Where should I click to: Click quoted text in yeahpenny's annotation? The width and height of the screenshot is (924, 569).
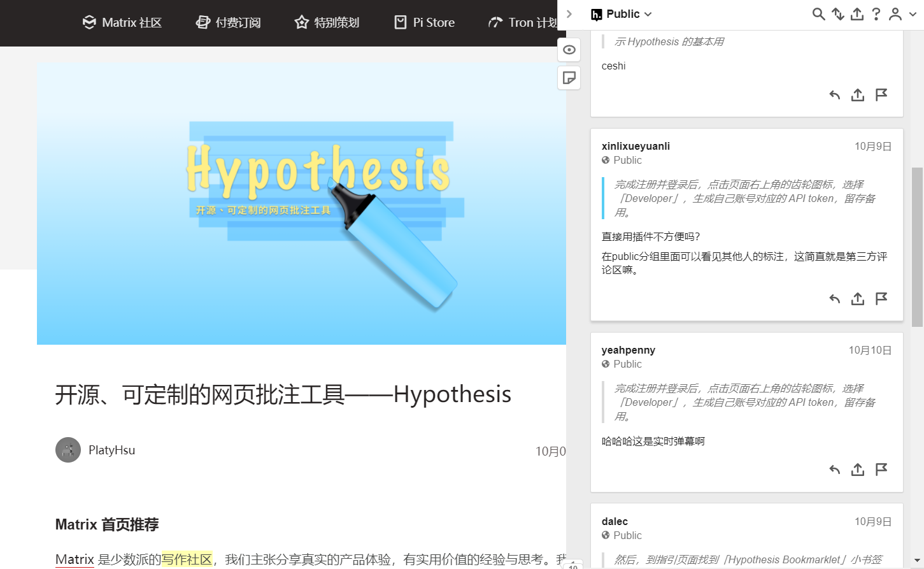pos(744,402)
